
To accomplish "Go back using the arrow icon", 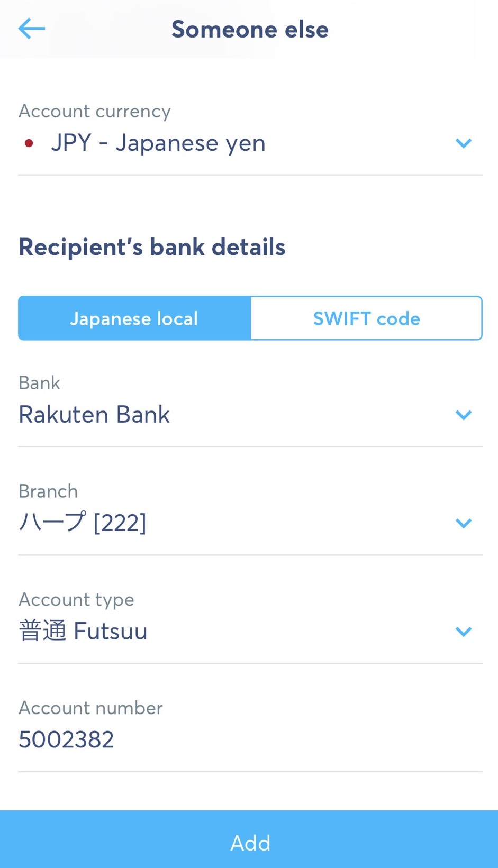I will 32,29.
